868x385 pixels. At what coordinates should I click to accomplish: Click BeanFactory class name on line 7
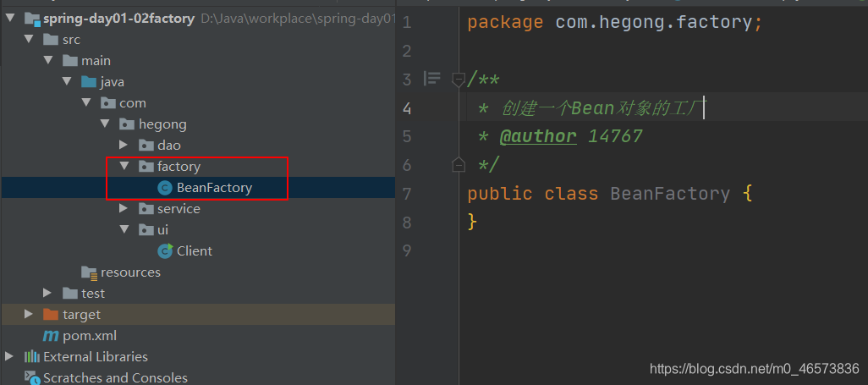click(670, 194)
